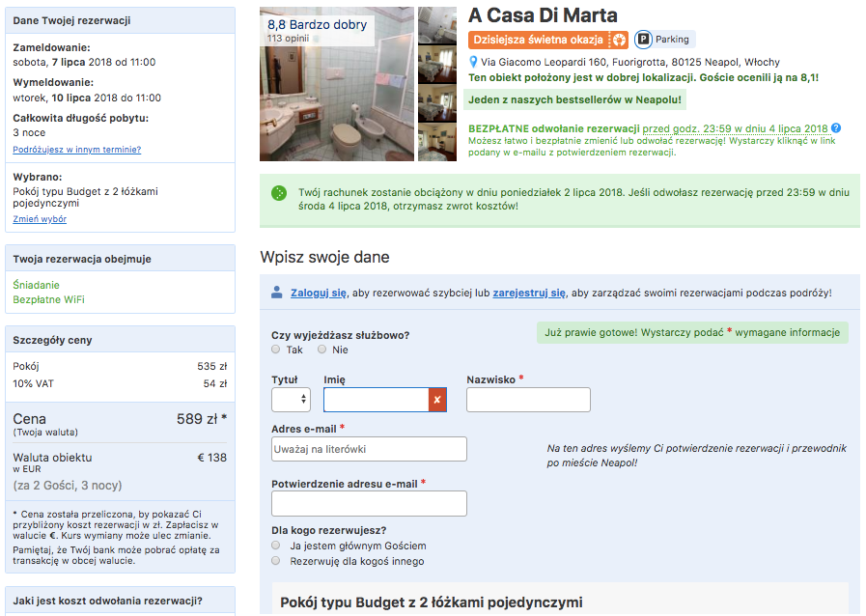Open the first small room thumbnail

tap(437, 25)
